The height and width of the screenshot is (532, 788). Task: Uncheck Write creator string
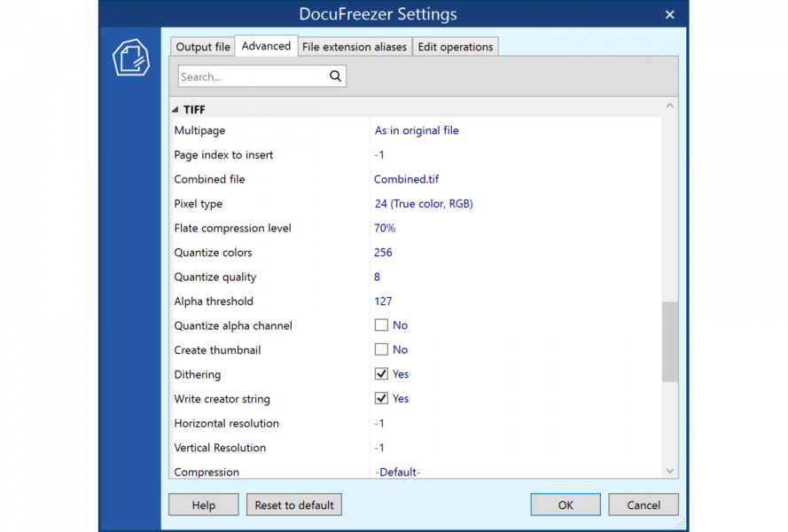coord(381,398)
